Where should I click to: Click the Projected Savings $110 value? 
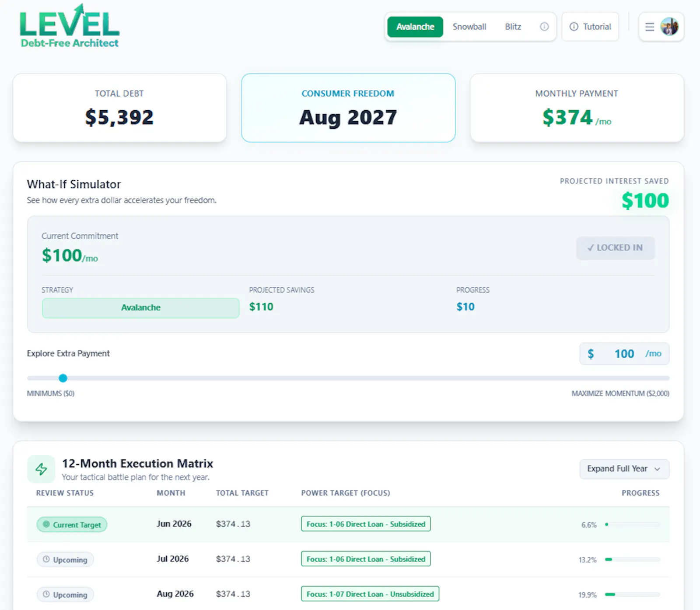(261, 307)
